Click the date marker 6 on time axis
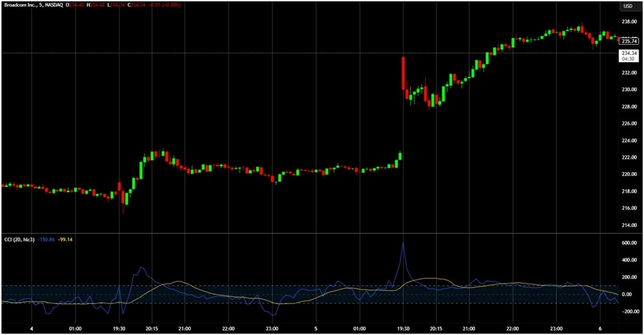644x335 pixels. [600, 329]
